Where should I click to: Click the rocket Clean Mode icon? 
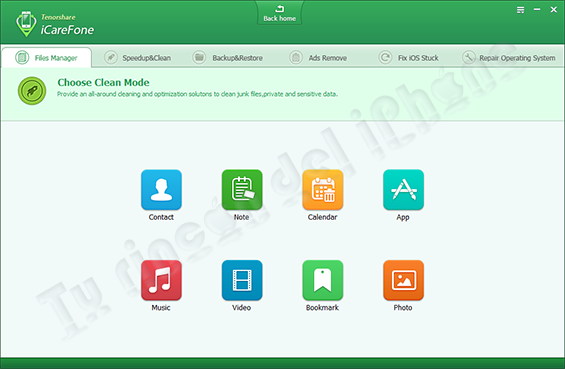point(32,91)
